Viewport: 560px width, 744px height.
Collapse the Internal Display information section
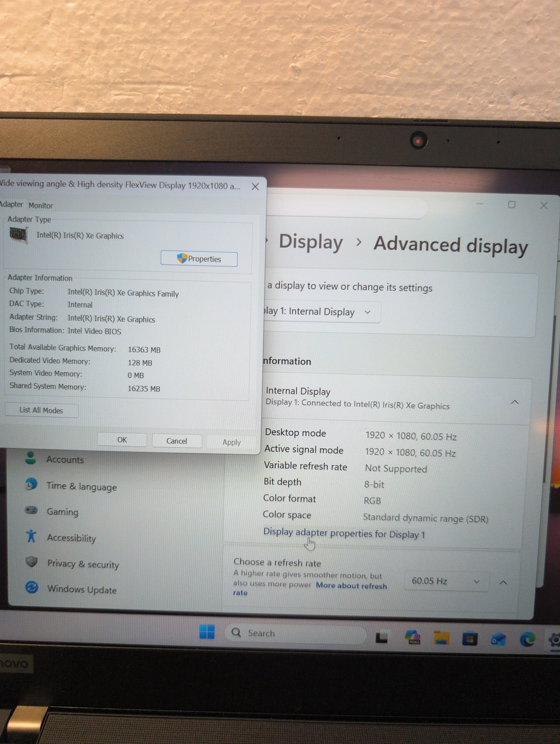pyautogui.click(x=514, y=402)
